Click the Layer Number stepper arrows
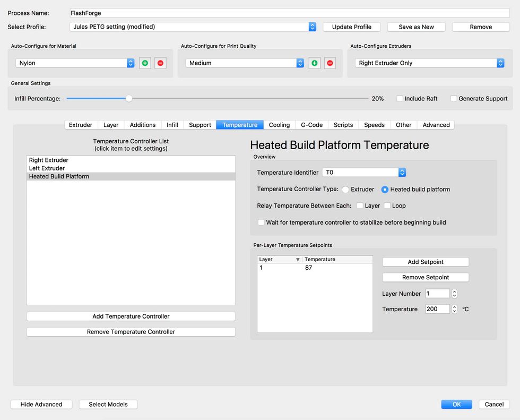520x420 pixels. tap(454, 294)
